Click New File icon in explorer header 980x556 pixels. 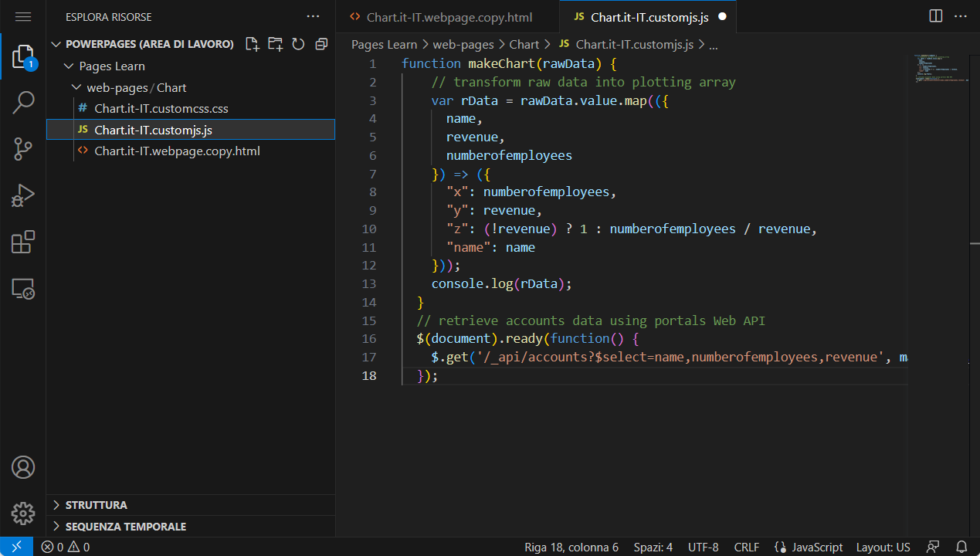[x=252, y=44]
